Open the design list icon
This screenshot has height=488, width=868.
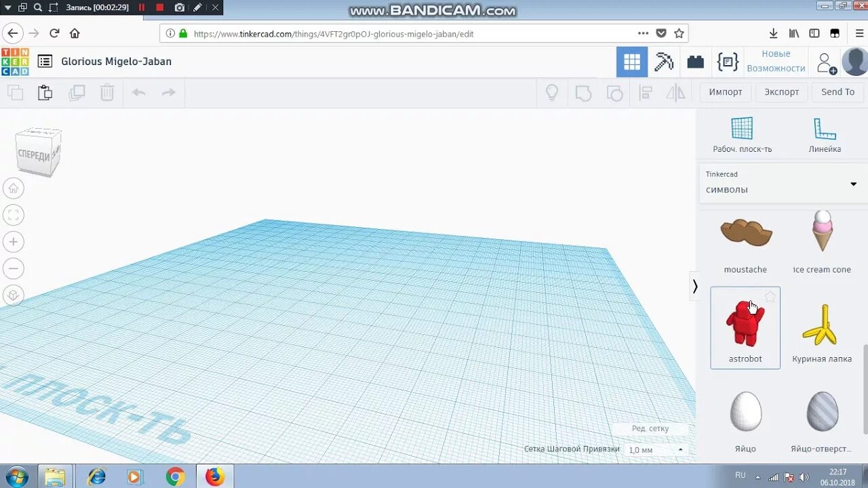(45, 62)
